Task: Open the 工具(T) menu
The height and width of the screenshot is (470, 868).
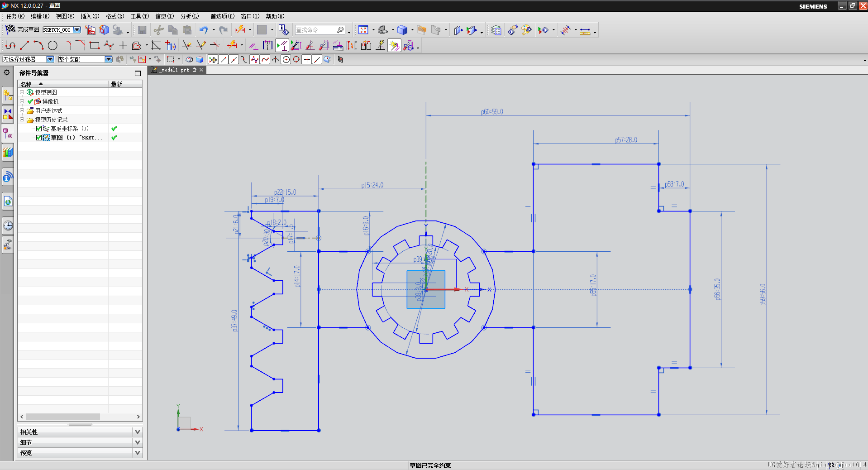Action: (140, 16)
